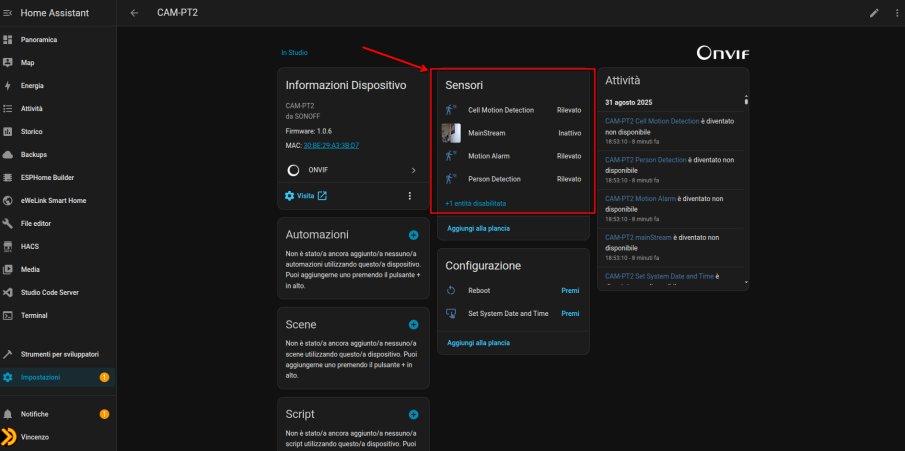Click the ONVIF integration row
The image size is (905, 451).
pos(353,170)
